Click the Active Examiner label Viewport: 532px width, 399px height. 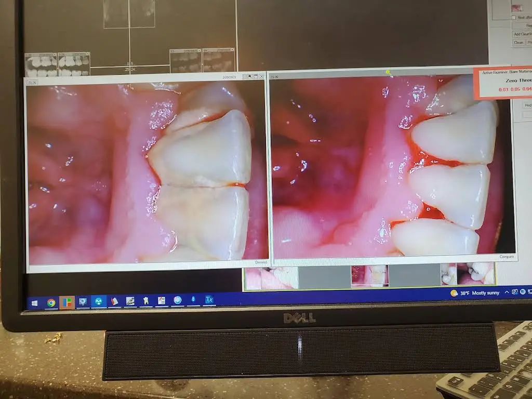(x=495, y=72)
